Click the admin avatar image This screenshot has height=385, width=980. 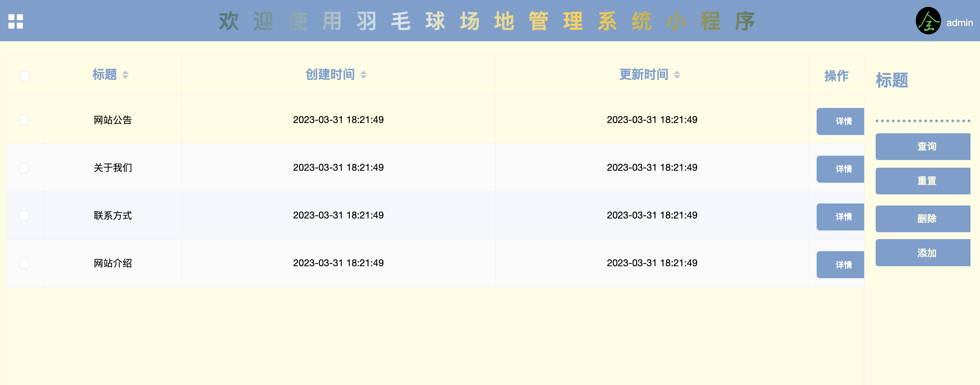click(928, 21)
